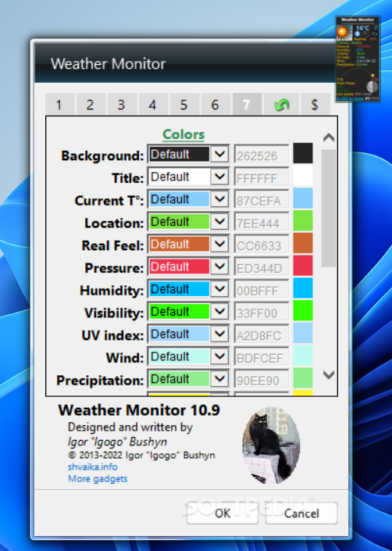Click the Pressure hex field ED344D
The width and height of the screenshot is (392, 551).
pyautogui.click(x=262, y=267)
